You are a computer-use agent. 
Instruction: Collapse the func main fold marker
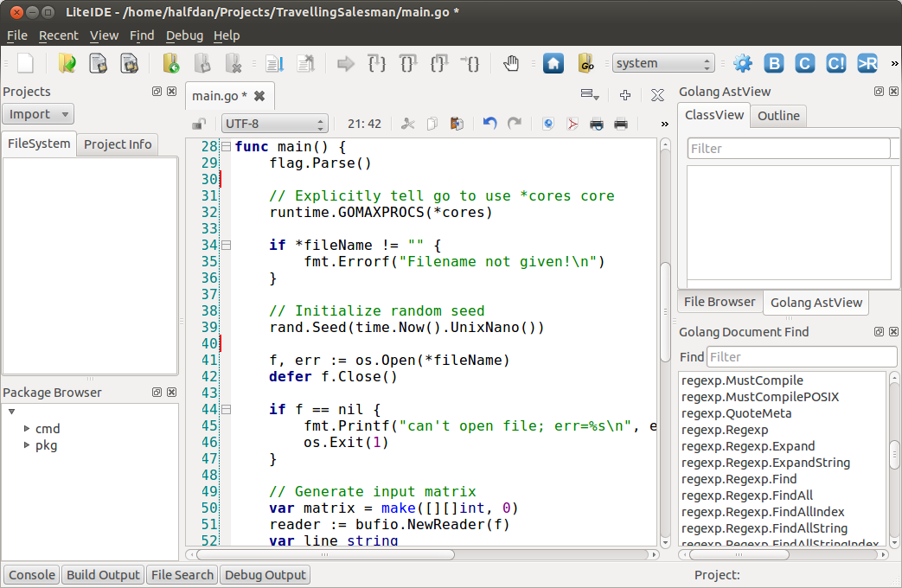(x=227, y=147)
